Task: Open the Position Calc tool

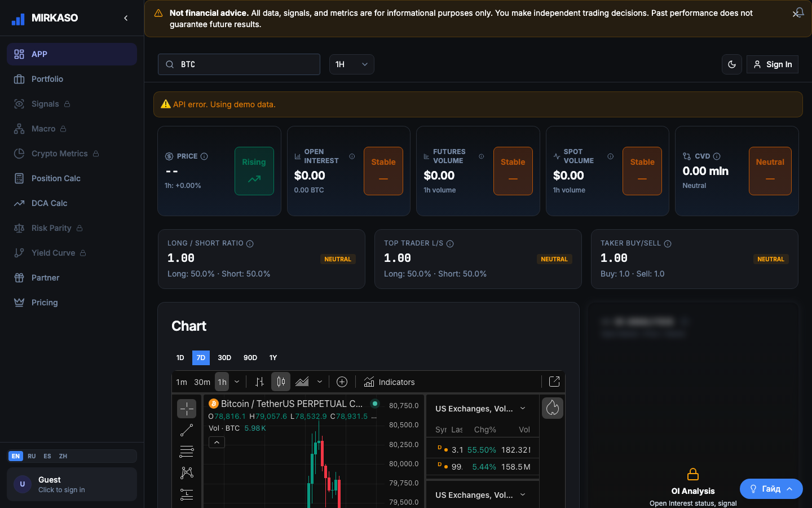Action: 72,178
